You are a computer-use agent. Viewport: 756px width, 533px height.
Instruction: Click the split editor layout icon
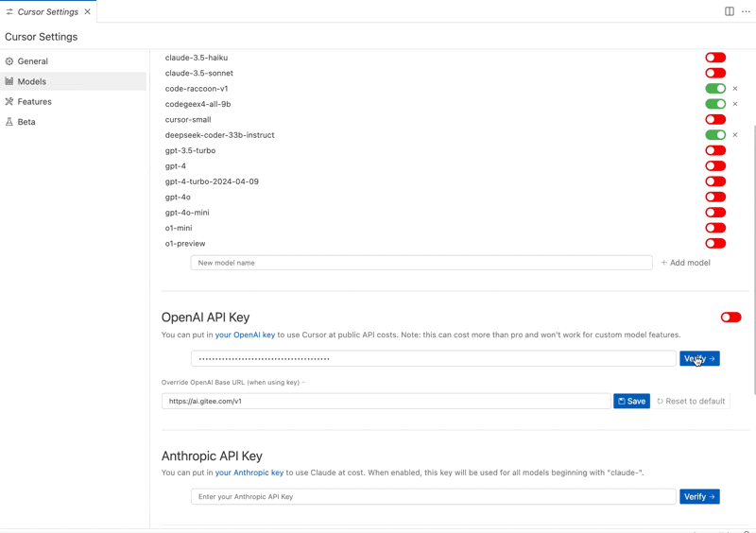[x=729, y=11]
